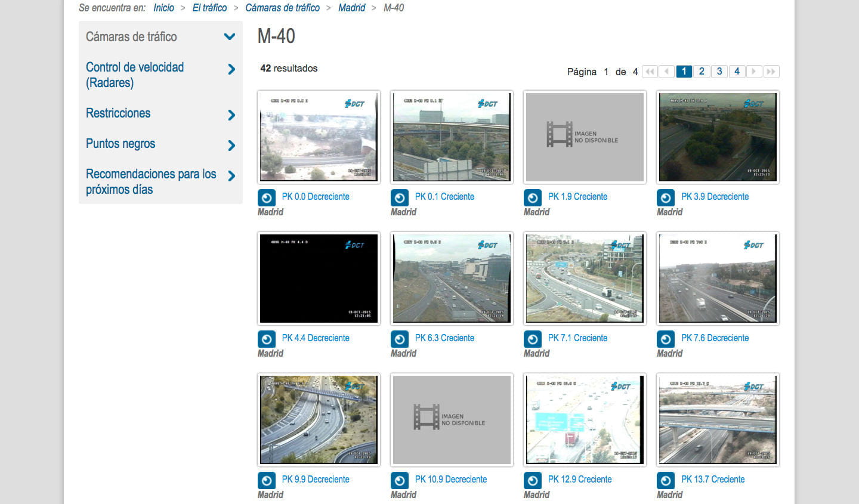Open Restricciones in the sidebar menu

118,113
